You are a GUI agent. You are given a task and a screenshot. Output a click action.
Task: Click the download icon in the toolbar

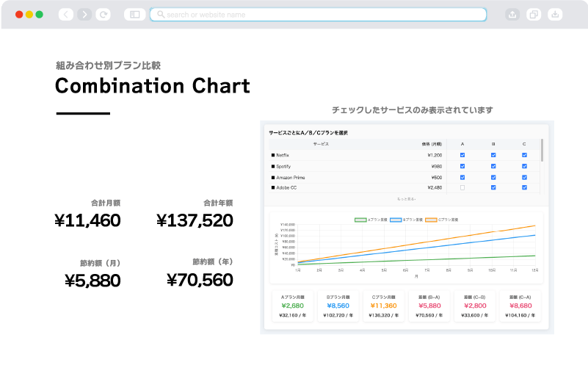555,14
